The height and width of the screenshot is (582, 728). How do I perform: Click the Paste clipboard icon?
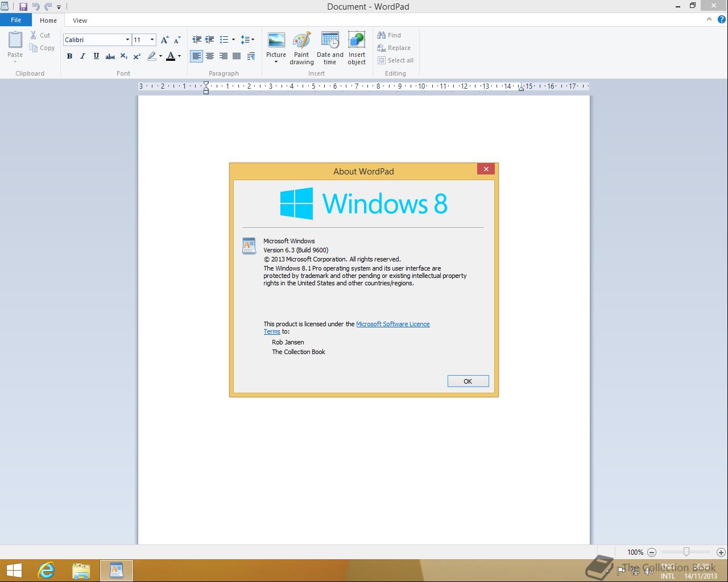click(15, 41)
